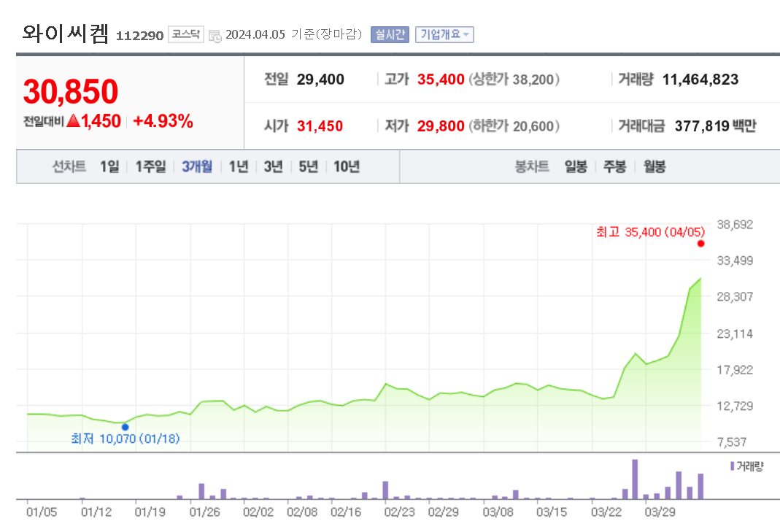Click the 02/23 volume bar

385,490
